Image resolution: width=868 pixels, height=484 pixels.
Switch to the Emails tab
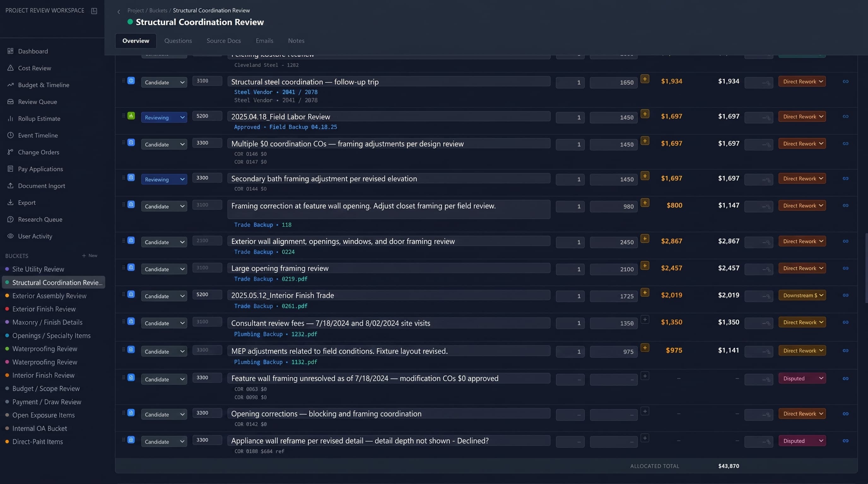pos(265,41)
